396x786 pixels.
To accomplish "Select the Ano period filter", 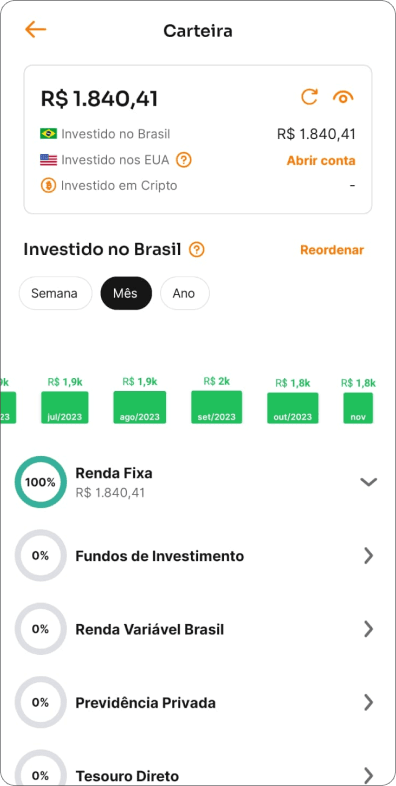I will click(x=184, y=293).
